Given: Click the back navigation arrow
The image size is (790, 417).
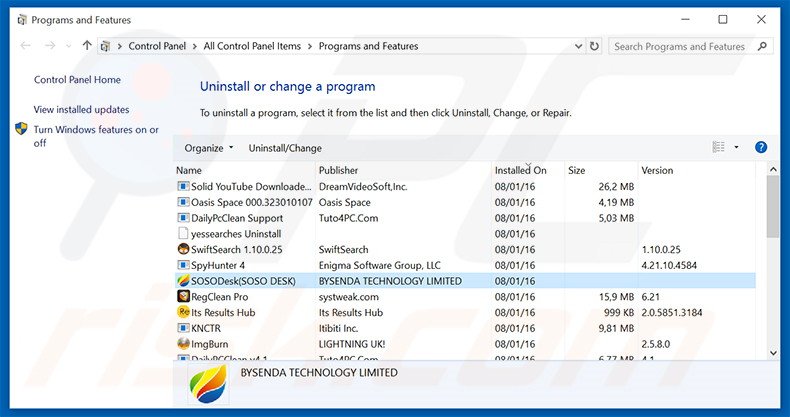Looking at the screenshot, I should click(x=25, y=46).
